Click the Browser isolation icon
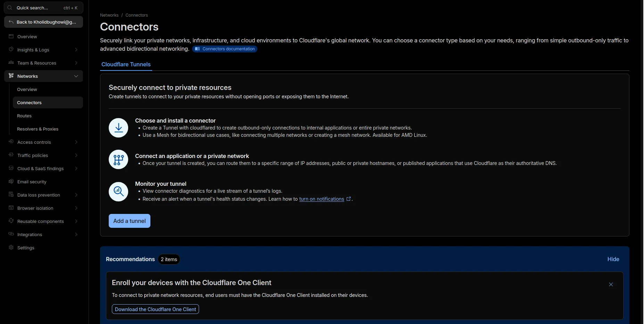The image size is (644, 324). (x=11, y=208)
